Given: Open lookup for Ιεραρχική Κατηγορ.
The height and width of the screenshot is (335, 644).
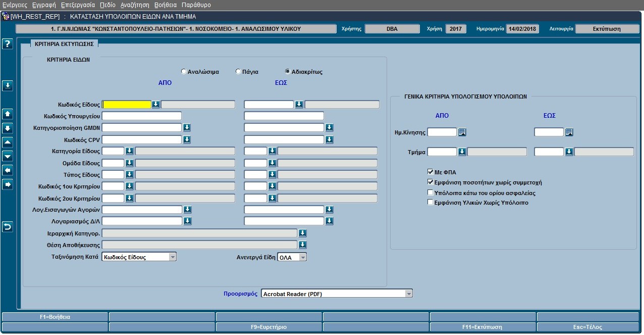Looking at the screenshot, I should [x=302, y=233].
